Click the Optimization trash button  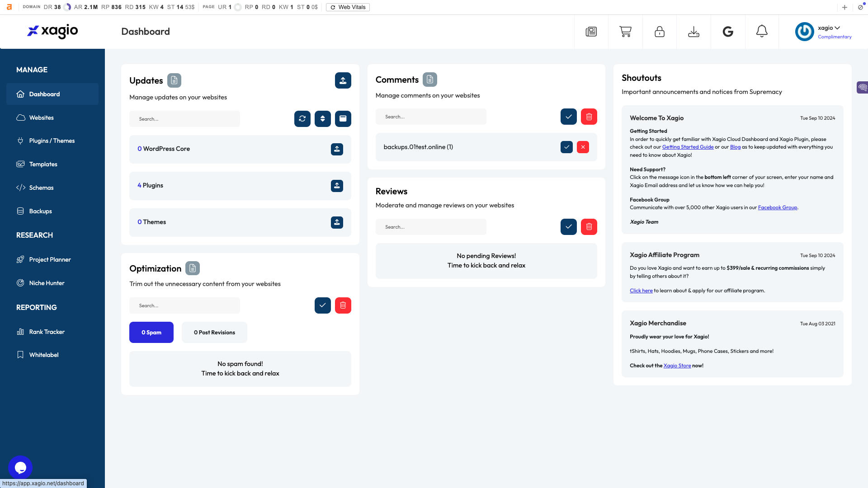343,305
